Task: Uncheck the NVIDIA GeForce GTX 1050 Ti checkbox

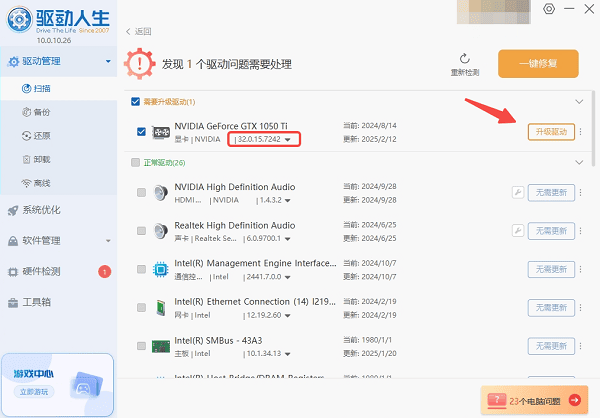Action: point(141,132)
